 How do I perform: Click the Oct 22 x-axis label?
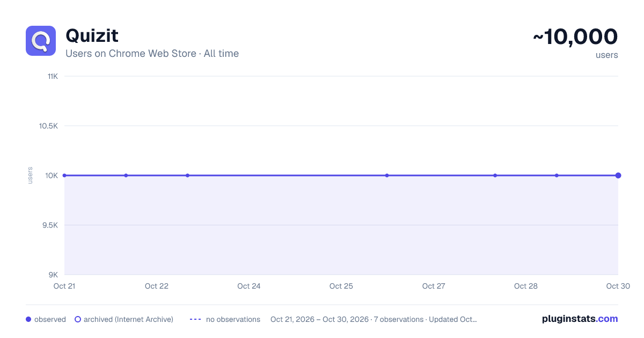click(x=157, y=286)
